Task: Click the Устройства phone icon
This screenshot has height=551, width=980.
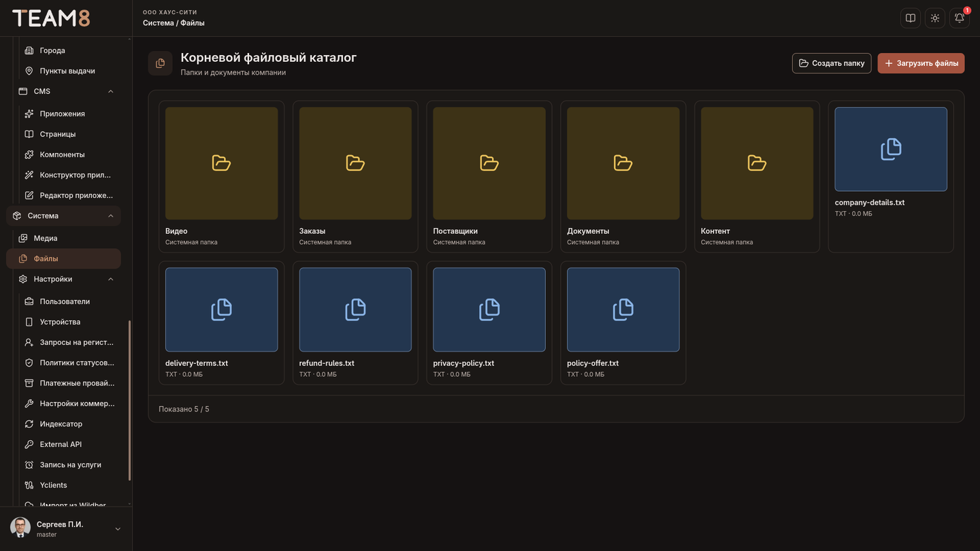Action: 29,322
